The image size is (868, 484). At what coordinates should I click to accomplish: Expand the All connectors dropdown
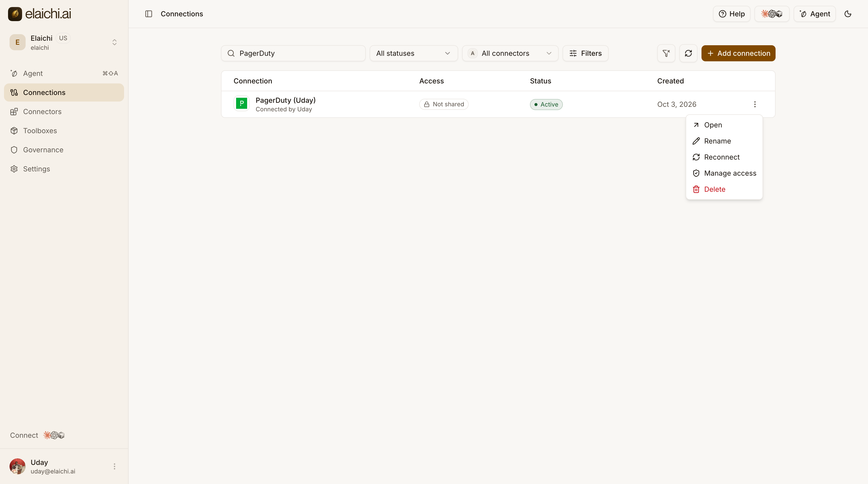click(x=510, y=53)
